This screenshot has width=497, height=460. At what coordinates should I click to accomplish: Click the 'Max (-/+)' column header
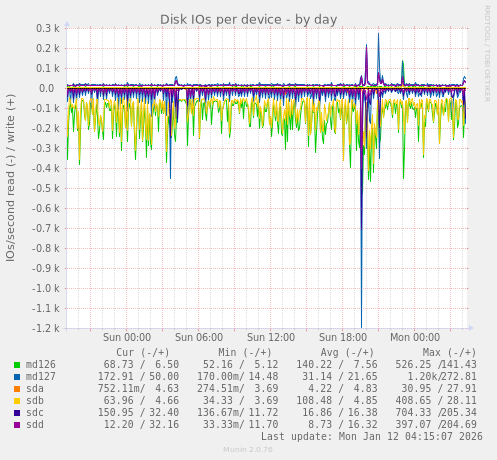coord(449,353)
